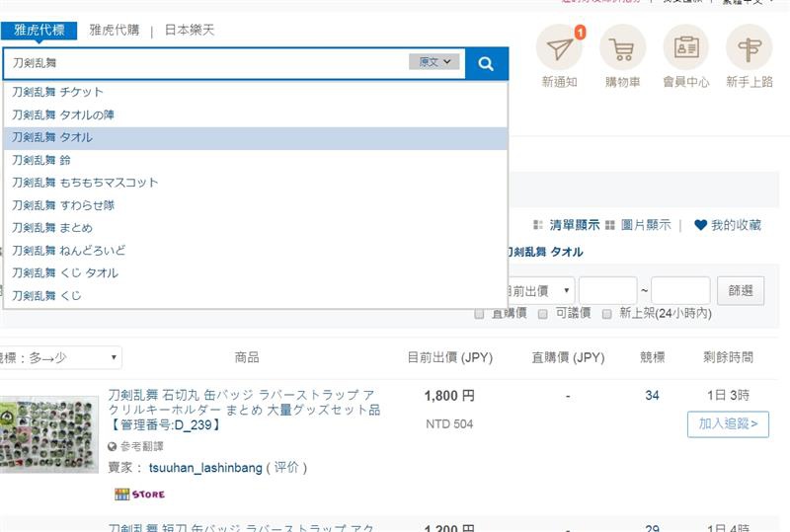Image resolution: width=790 pixels, height=532 pixels.
Task: Click the 評价 seller rating link
Action: click(286, 468)
